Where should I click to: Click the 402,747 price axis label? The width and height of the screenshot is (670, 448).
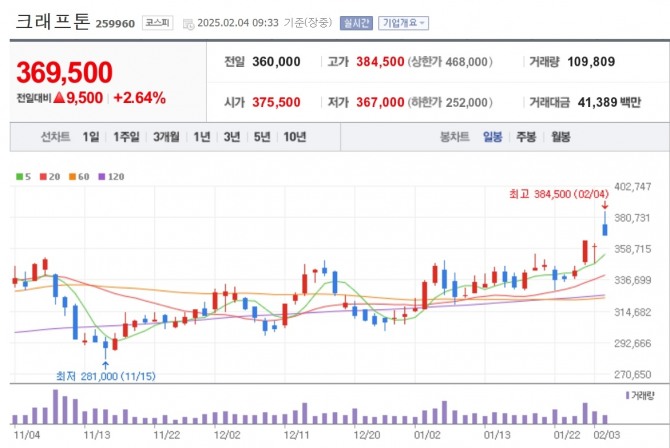point(632,186)
